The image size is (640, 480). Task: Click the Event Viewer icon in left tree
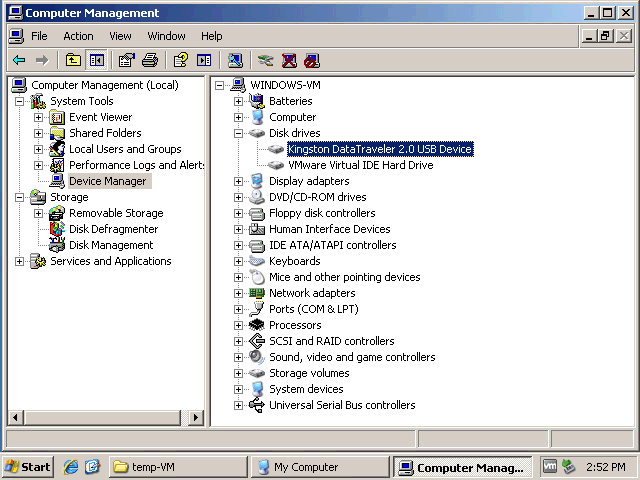tap(57, 117)
